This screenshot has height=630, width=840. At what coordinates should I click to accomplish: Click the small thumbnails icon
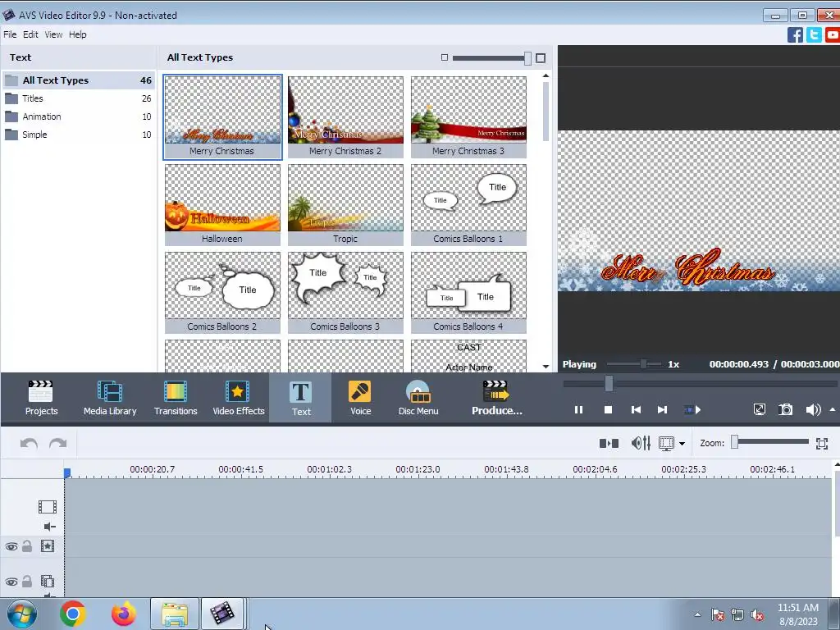(444, 57)
